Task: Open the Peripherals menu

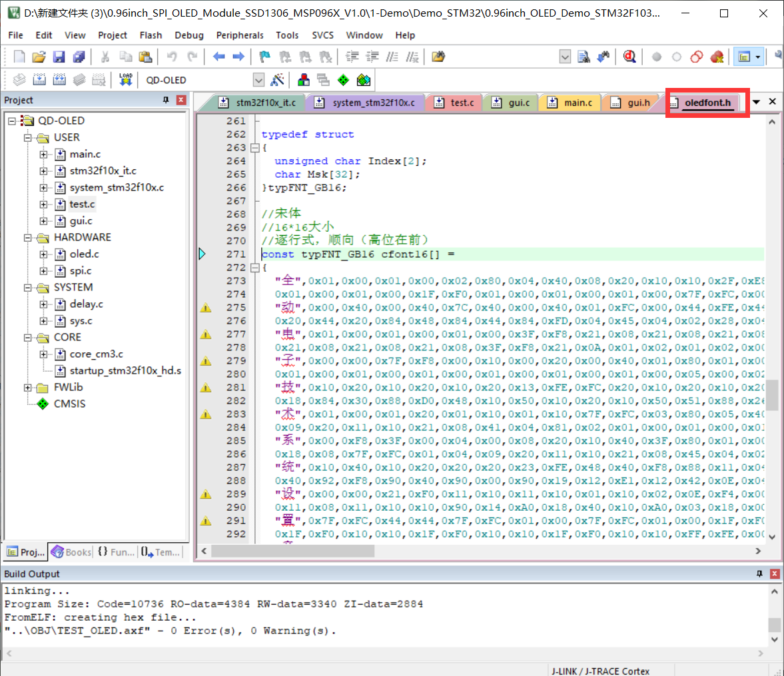Action: 239,35
